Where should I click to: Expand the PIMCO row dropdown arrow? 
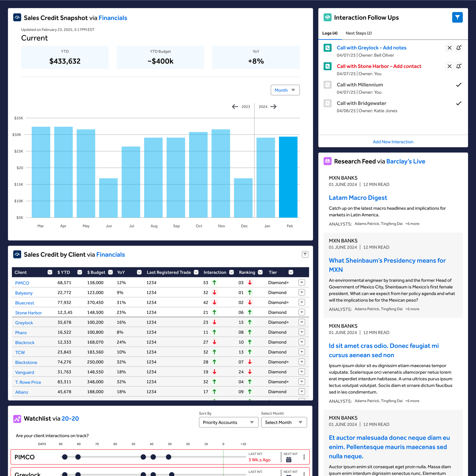302,283
